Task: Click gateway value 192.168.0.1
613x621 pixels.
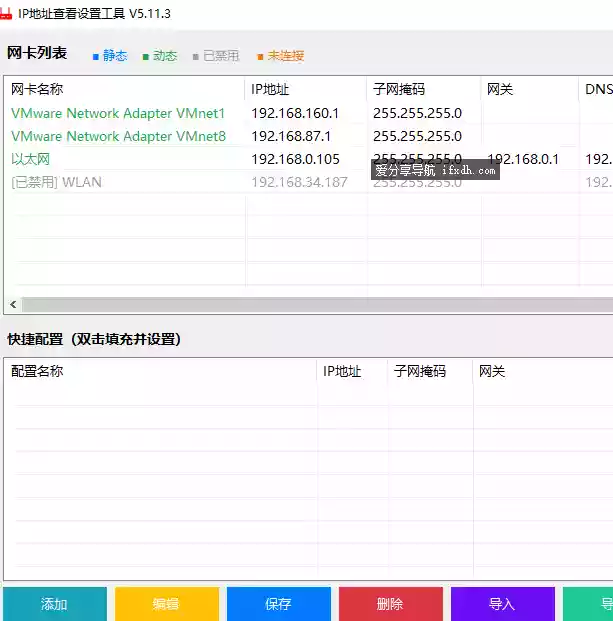Action: point(523,159)
